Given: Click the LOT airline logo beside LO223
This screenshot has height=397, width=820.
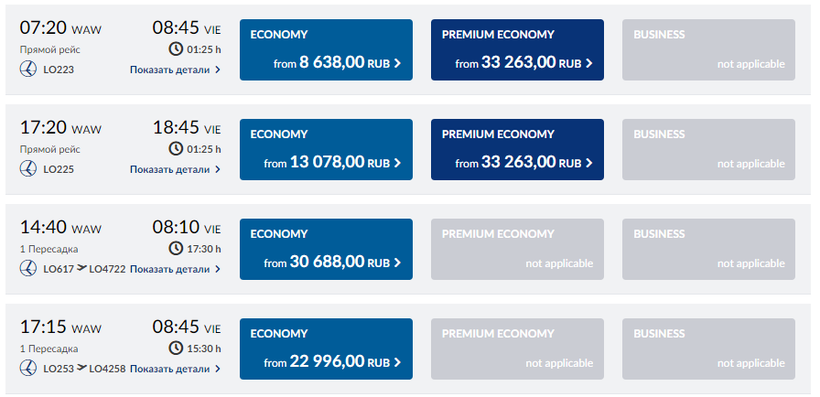Looking at the screenshot, I should 28,69.
